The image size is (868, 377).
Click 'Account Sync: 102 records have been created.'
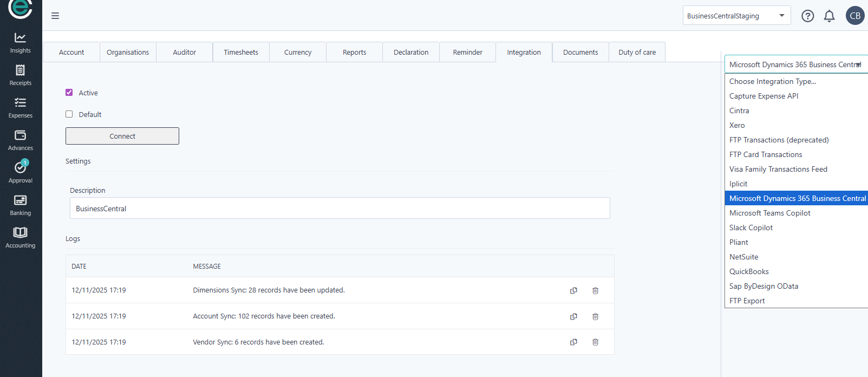(264, 316)
